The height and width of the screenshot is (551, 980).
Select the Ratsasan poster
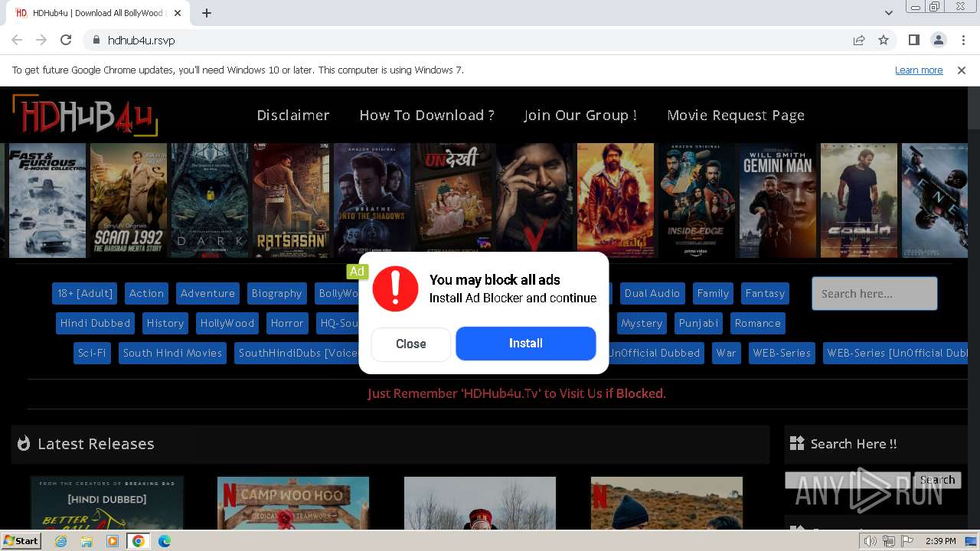(x=291, y=201)
